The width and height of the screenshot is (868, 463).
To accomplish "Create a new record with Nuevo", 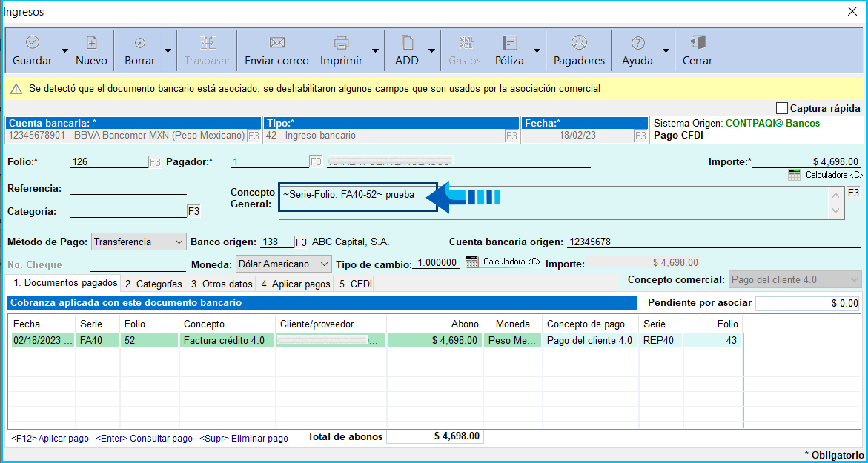I will (91, 43).
